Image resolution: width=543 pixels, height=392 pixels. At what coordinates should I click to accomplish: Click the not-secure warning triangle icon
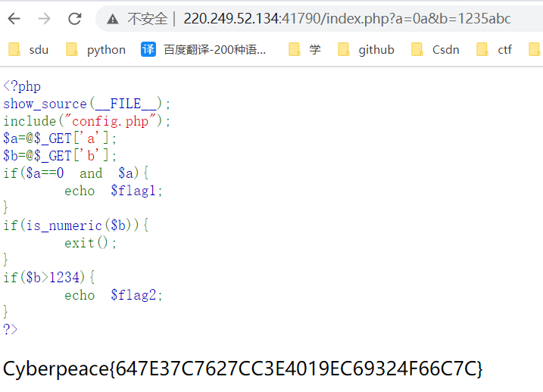click(x=113, y=19)
